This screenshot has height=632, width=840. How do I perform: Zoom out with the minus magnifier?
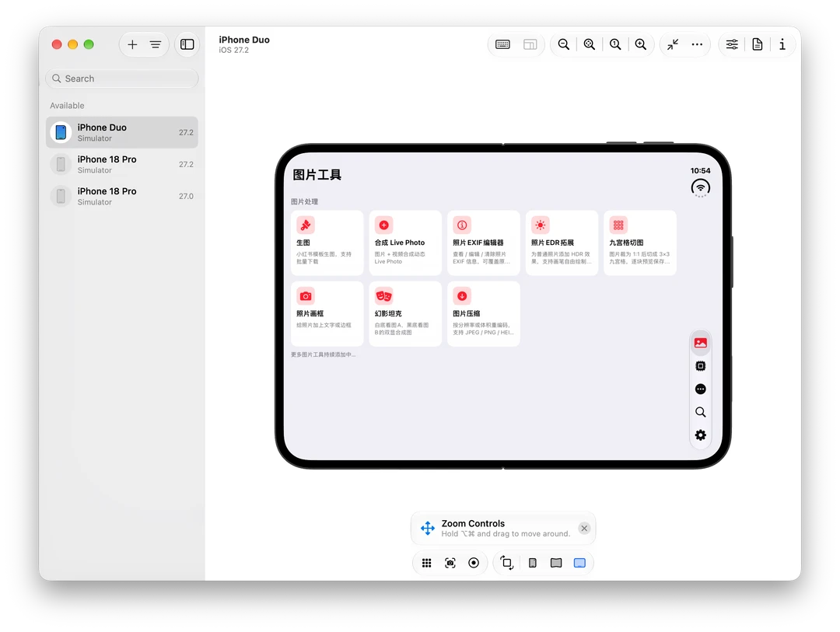564,44
